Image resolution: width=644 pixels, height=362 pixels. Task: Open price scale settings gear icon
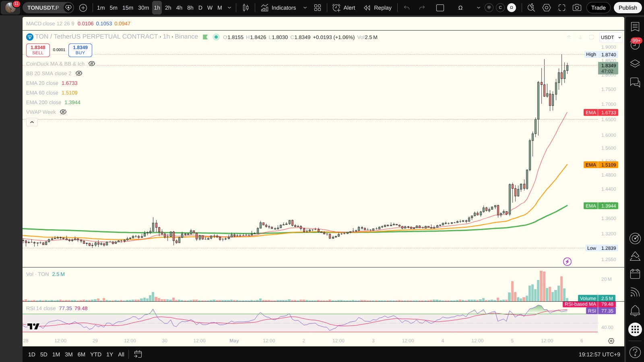(611, 341)
